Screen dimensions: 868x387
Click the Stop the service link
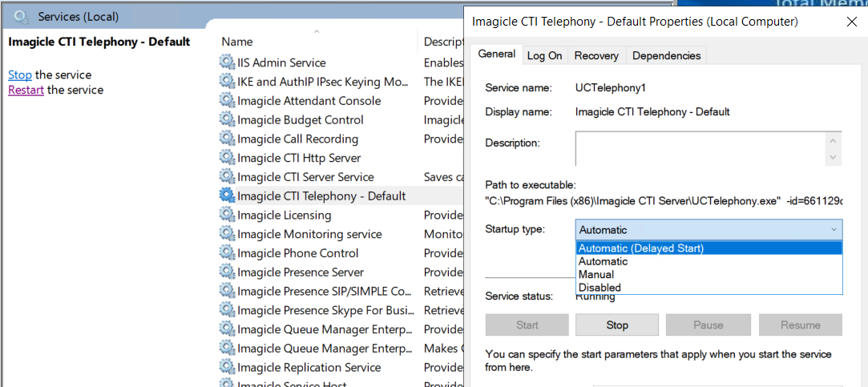(20, 75)
